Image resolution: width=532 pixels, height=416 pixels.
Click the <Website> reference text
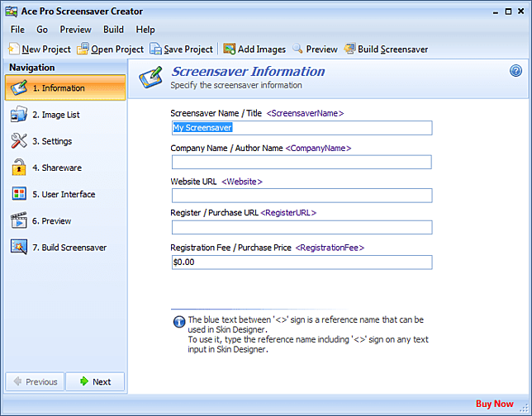point(242,182)
